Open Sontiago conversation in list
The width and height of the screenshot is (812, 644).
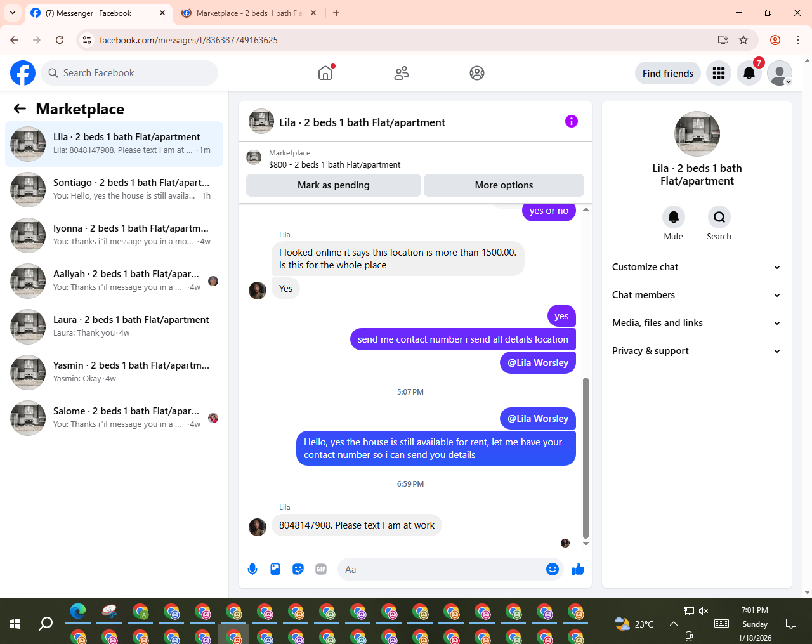tap(114, 190)
